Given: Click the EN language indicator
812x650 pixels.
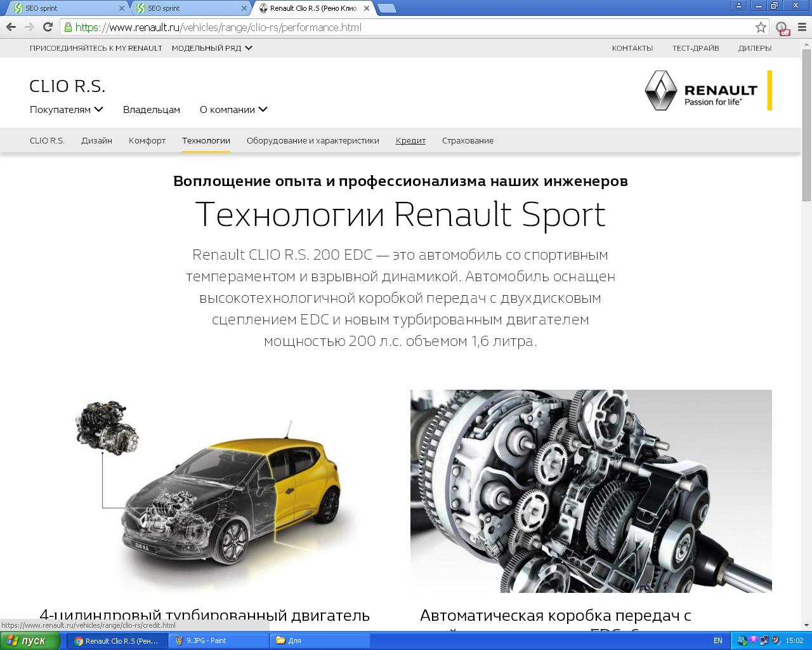Looking at the screenshot, I should coord(718,640).
